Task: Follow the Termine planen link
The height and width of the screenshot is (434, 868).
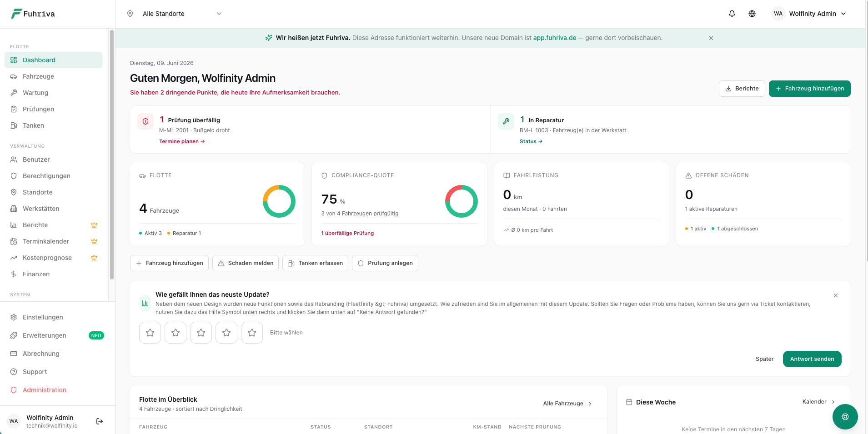Action: click(182, 141)
